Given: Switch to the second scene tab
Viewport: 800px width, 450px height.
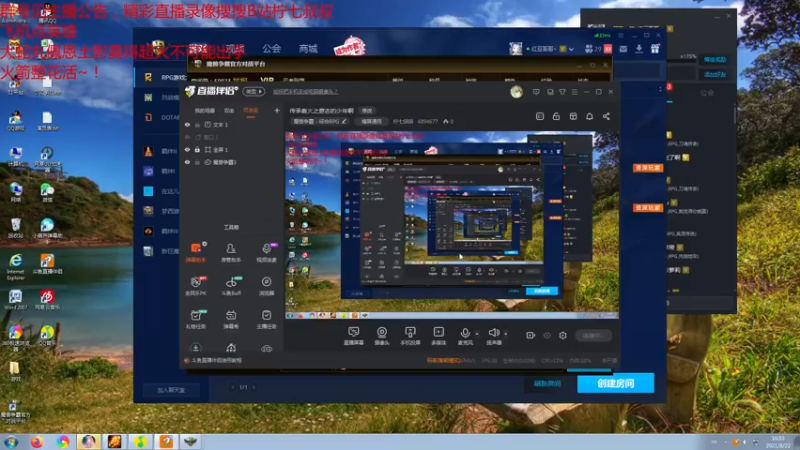Looking at the screenshot, I should 229,111.
